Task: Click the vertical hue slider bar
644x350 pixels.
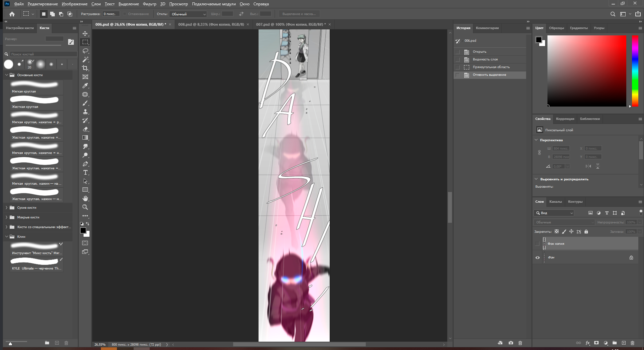Action: click(x=635, y=71)
